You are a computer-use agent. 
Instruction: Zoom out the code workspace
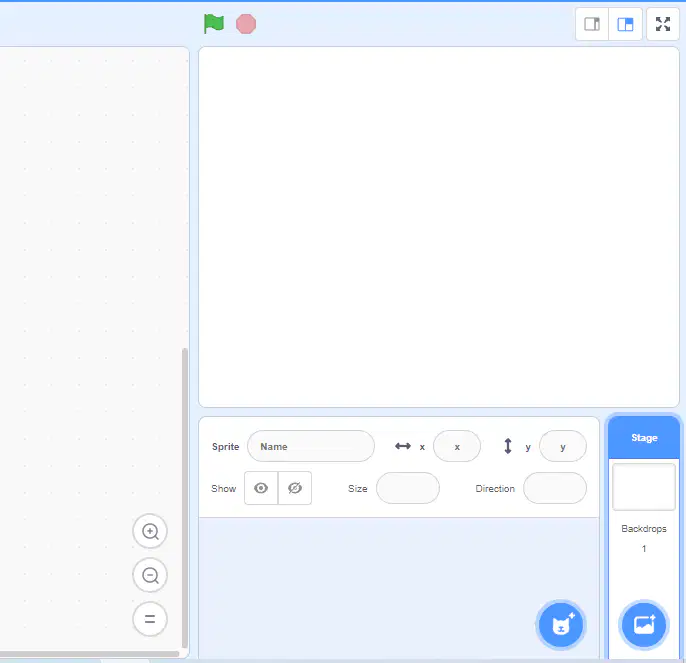pyautogui.click(x=150, y=575)
